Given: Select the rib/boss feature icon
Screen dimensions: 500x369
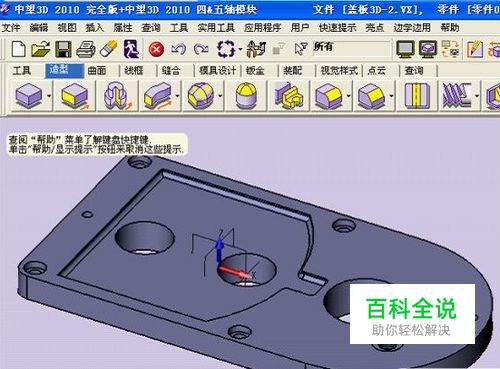Looking at the screenshot, I should [x=288, y=96].
